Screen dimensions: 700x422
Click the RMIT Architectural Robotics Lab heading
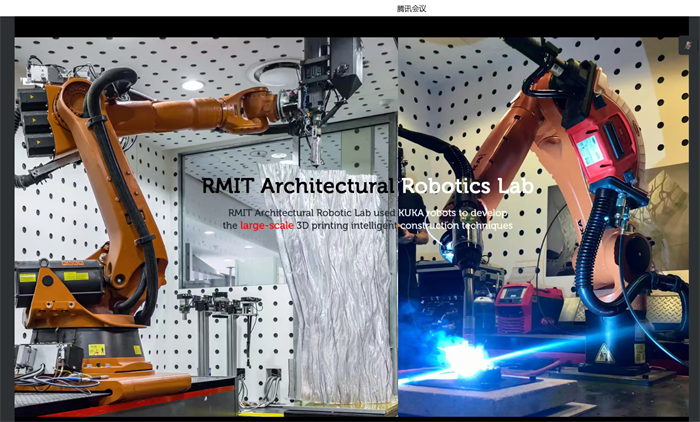click(367, 186)
